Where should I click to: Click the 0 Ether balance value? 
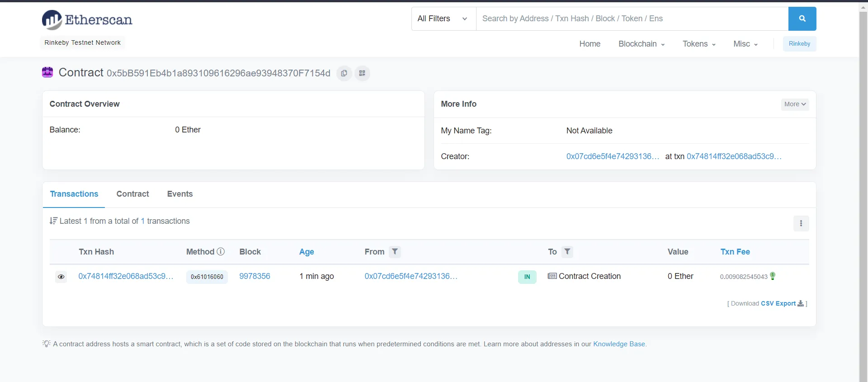[188, 130]
